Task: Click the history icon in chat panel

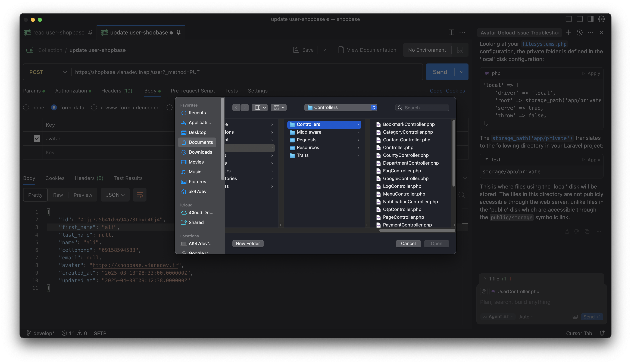Action: click(x=579, y=33)
